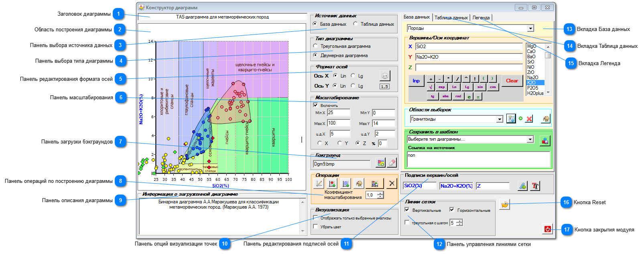Screen dimensions: 644x254
Task: Click the Y axis formula field Na2O+K2O
Action: pos(469,57)
